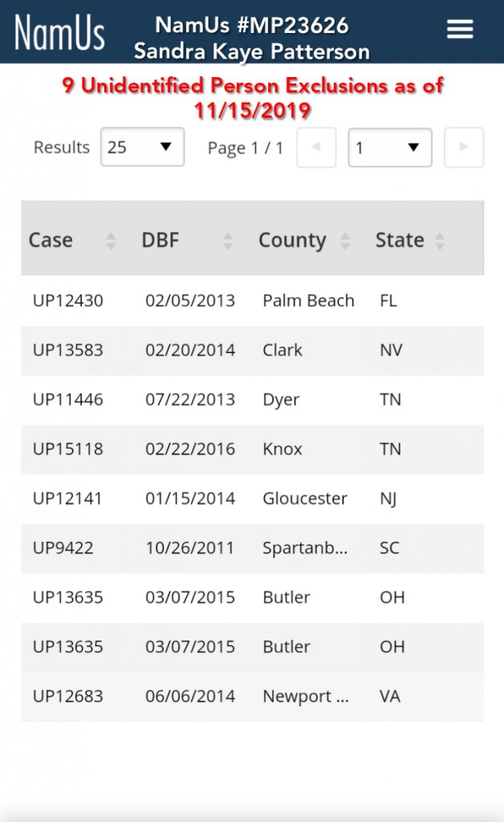The width and height of the screenshot is (504, 822).
Task: Sort by DBF column arrows
Action: tap(228, 241)
